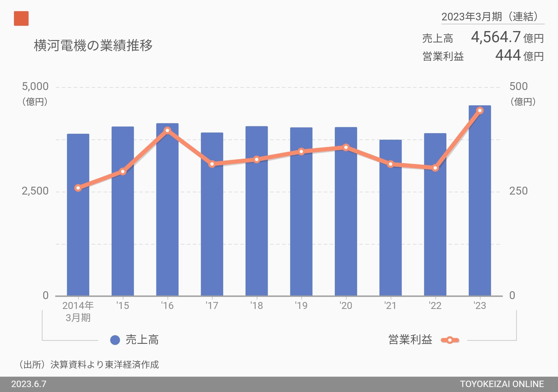
Task: Click the 5,000 left axis label
Action: pos(35,87)
